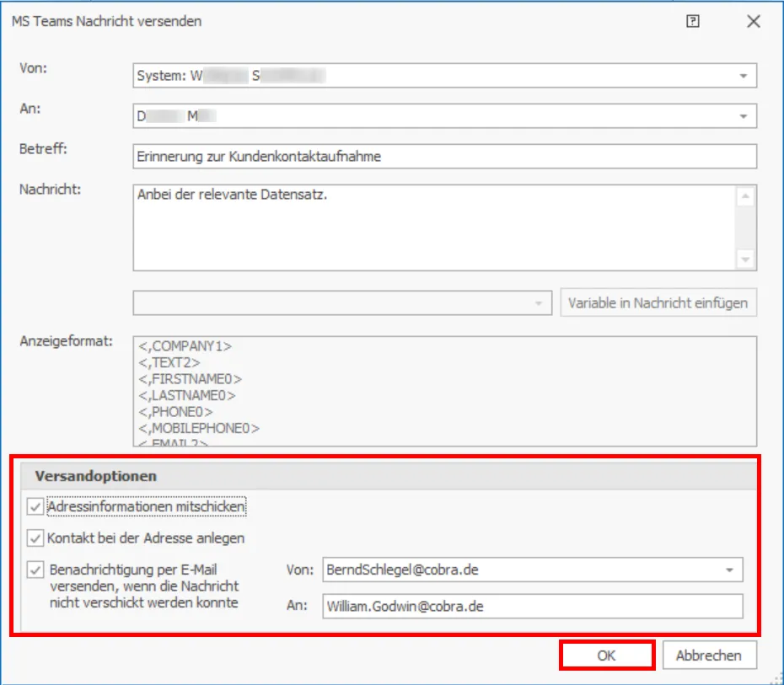Viewport: 784px width, 685px height.
Task: Click into the Betreff subject field
Action: [444, 157]
